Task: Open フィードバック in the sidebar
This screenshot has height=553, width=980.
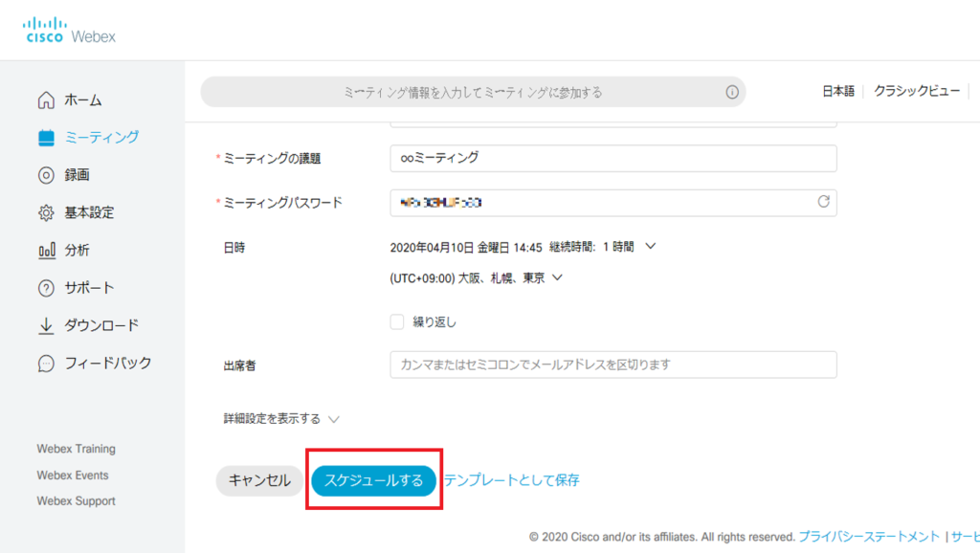Action: 107,363
